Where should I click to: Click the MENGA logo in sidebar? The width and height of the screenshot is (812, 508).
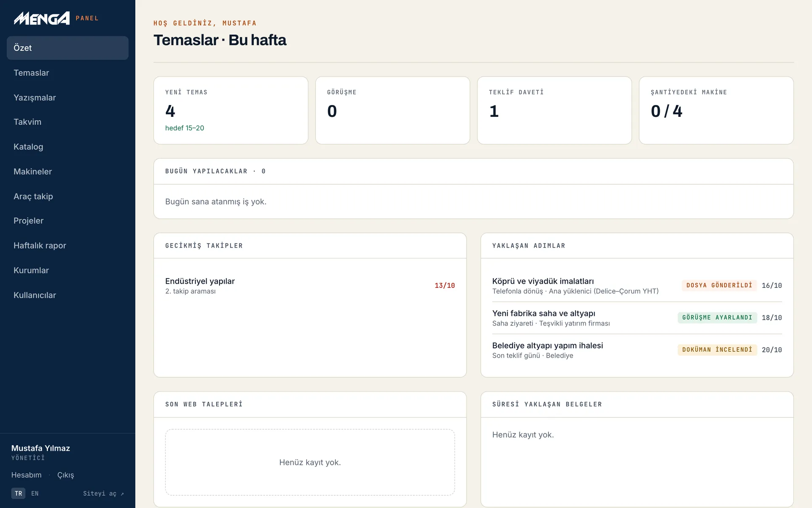click(x=42, y=18)
